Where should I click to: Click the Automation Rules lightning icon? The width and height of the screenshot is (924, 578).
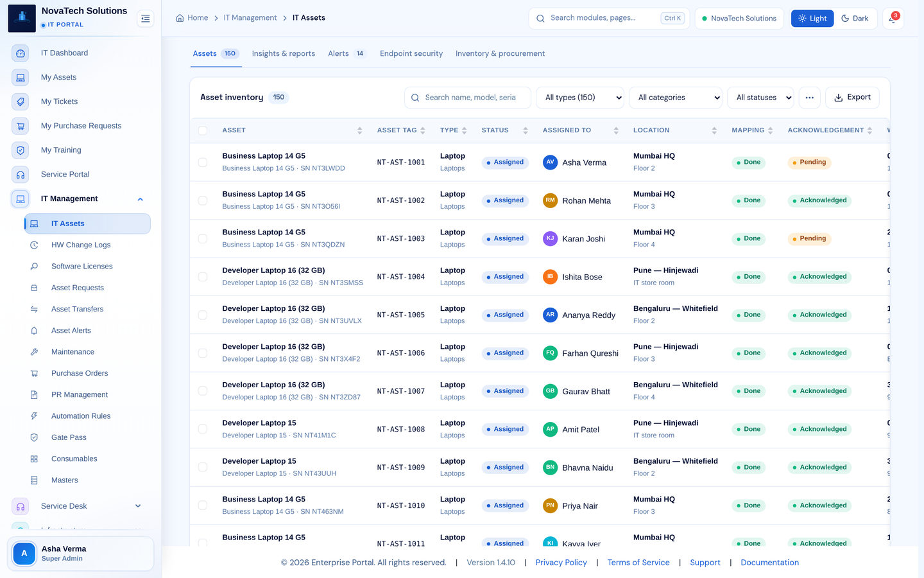34,416
